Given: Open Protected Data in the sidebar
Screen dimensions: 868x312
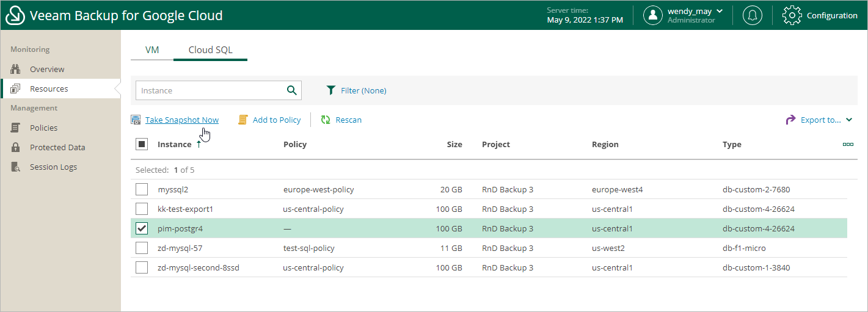Looking at the screenshot, I should (57, 147).
